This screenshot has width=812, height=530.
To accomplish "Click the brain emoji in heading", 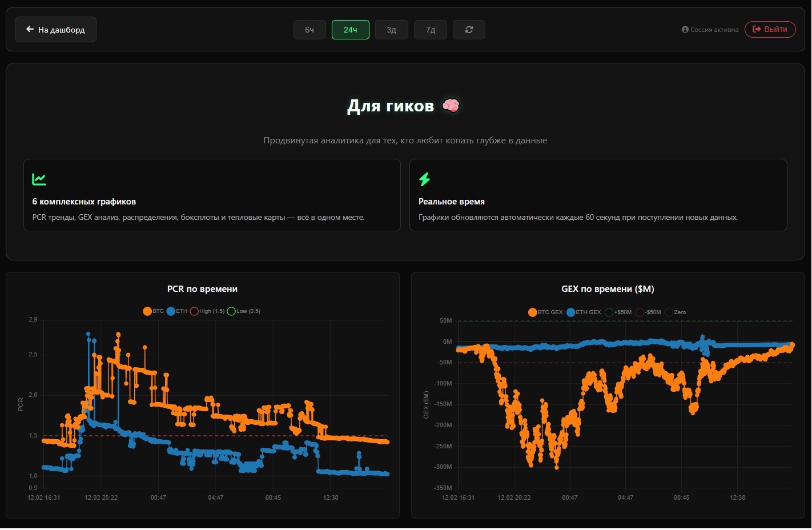I will pyautogui.click(x=451, y=106).
